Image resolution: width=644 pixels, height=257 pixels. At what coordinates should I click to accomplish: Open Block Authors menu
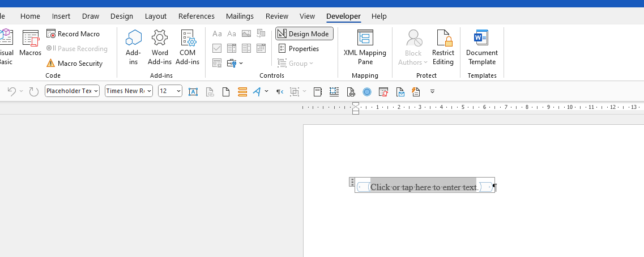tap(413, 47)
